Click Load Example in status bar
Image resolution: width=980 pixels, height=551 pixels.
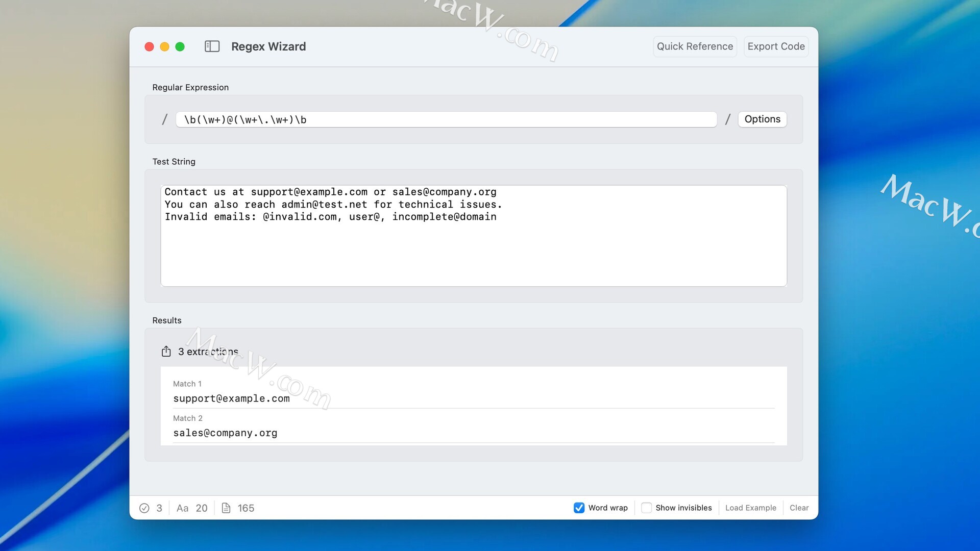click(750, 508)
